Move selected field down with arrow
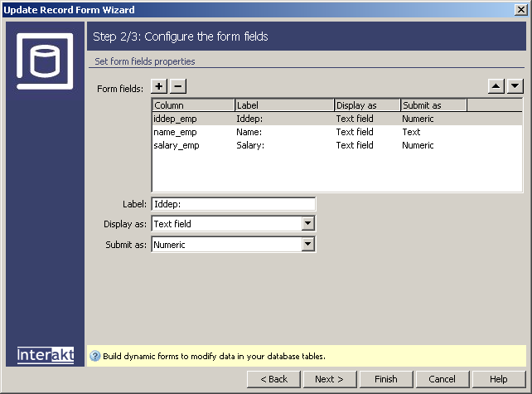Viewport: 532px width, 394px height. click(515, 86)
